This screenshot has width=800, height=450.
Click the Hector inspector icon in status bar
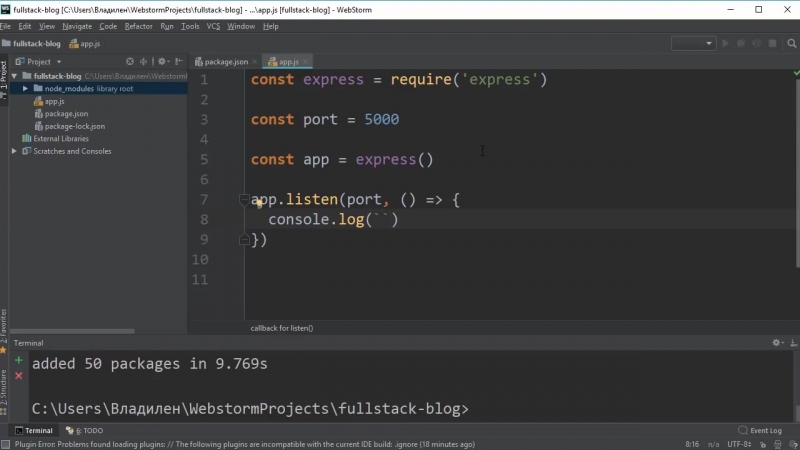(x=778, y=445)
